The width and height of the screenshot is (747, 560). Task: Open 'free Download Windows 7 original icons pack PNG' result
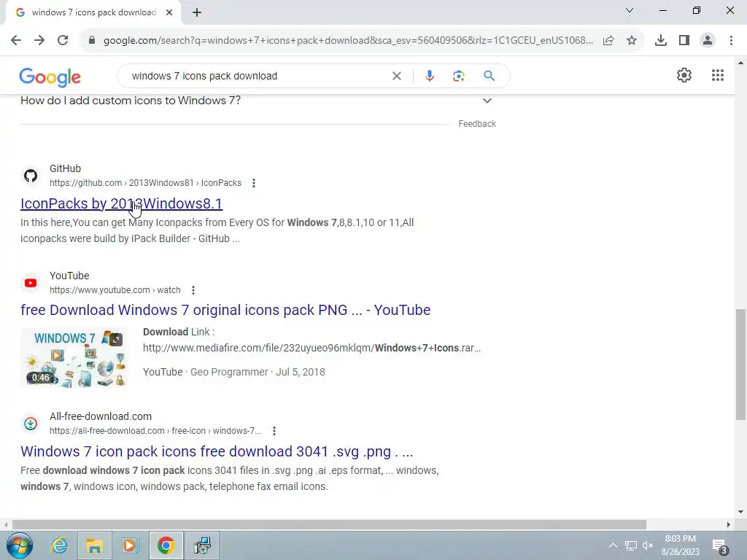point(225,310)
